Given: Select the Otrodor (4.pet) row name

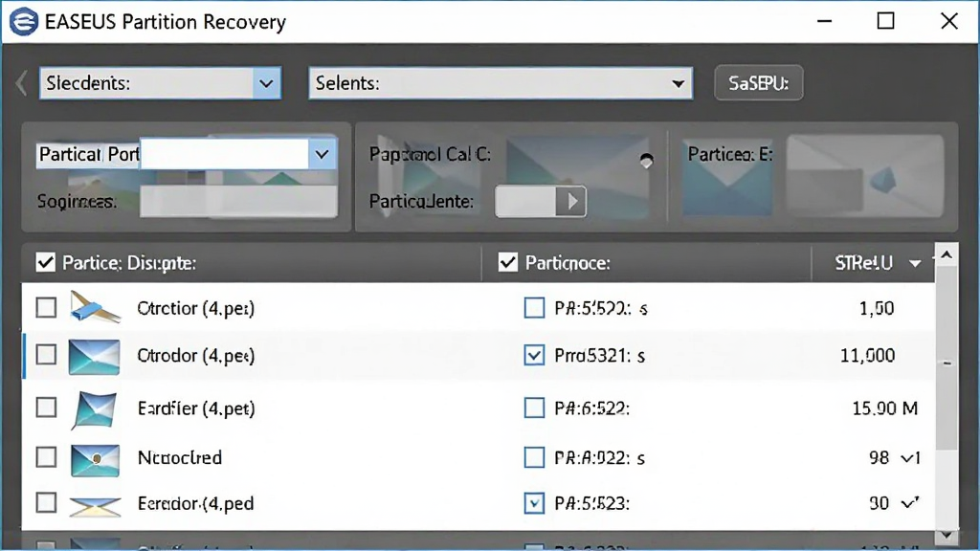Looking at the screenshot, I should pos(195,356).
